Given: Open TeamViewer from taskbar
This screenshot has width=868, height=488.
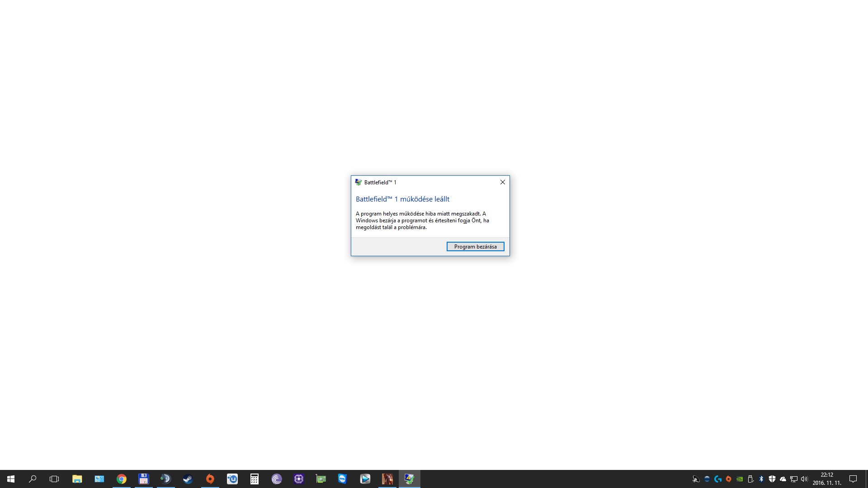Looking at the screenshot, I should (343, 479).
